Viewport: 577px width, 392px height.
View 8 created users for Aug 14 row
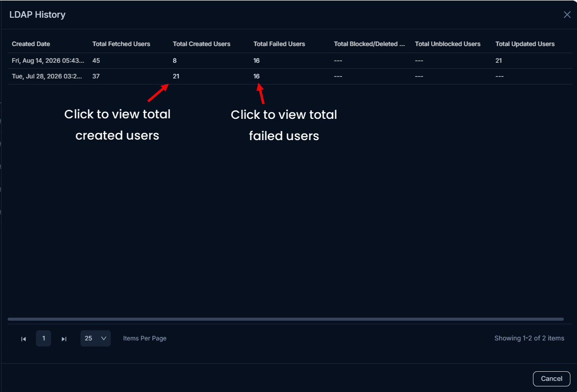pos(175,61)
